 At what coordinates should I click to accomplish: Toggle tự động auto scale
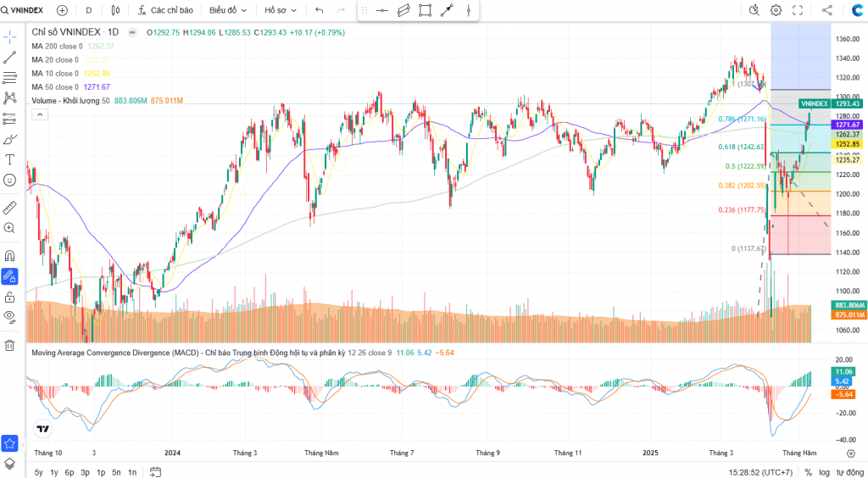coord(849,472)
